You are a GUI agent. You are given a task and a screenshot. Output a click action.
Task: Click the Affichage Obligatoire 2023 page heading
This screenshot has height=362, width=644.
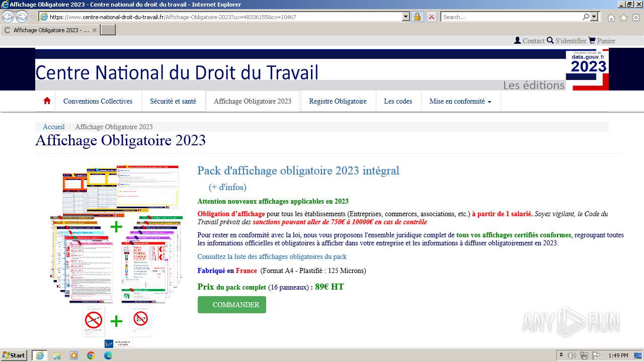tap(121, 140)
